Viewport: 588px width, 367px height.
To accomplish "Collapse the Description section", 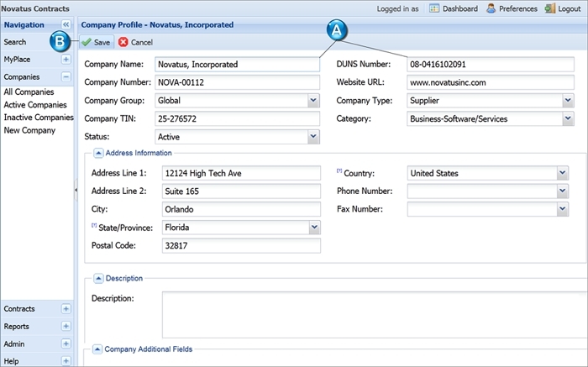I will (98, 278).
